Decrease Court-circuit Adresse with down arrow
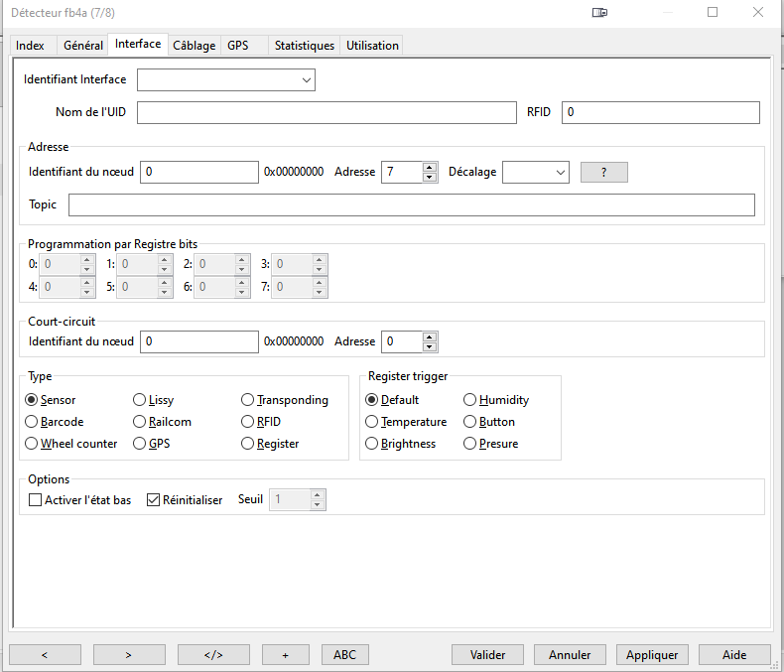The height and width of the screenshot is (672, 784). [430, 346]
